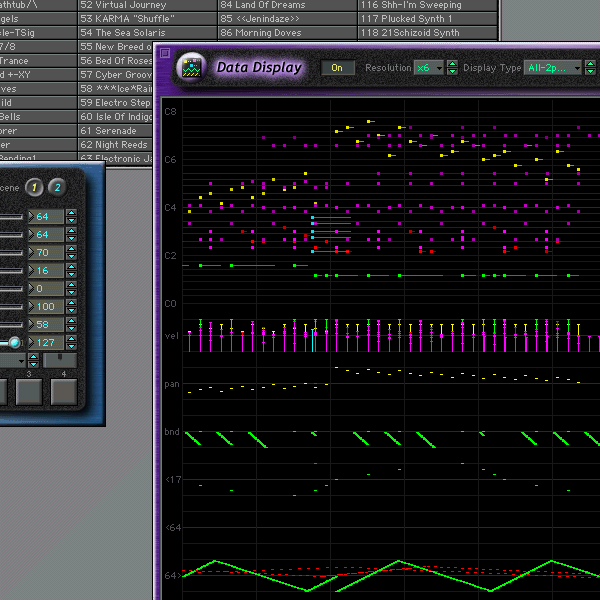Click the small marker field above button 4
600x600 pixels.
pyautogui.click(x=60, y=360)
